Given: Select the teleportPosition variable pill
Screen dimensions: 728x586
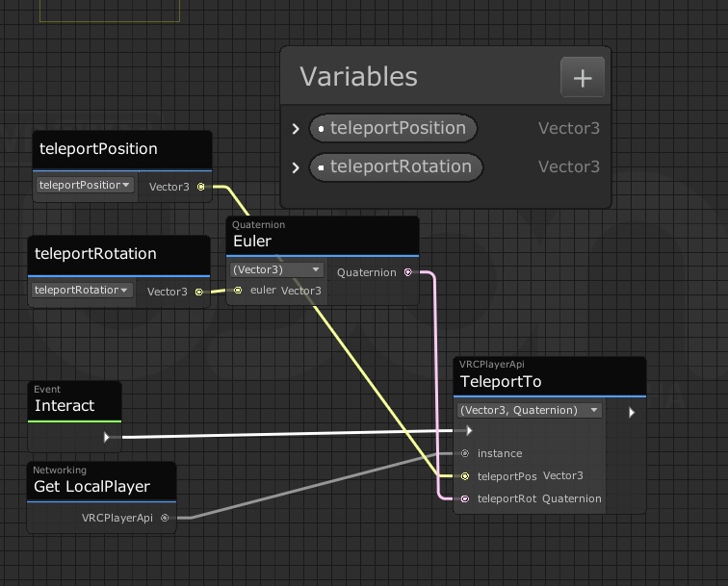Looking at the screenshot, I should 393,128.
